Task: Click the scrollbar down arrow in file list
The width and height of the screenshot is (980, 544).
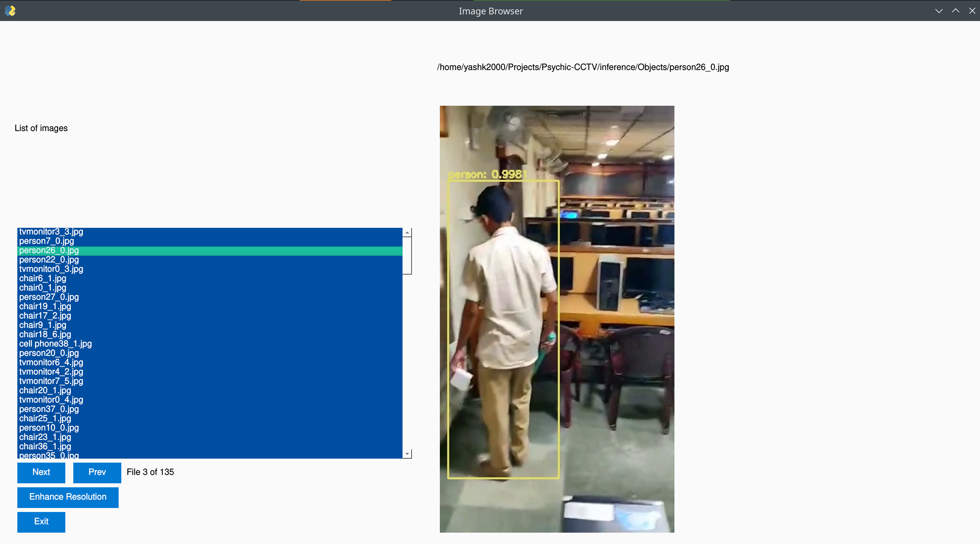Action: pyautogui.click(x=407, y=453)
